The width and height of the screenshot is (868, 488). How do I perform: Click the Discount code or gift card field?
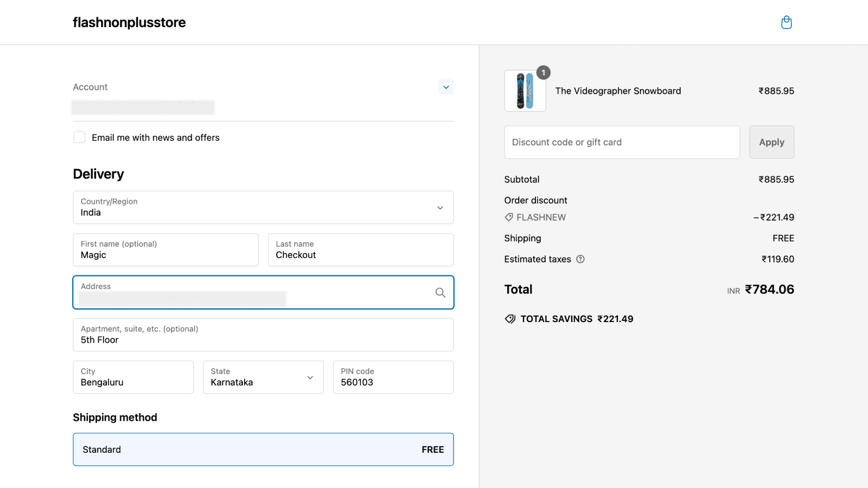(x=622, y=142)
